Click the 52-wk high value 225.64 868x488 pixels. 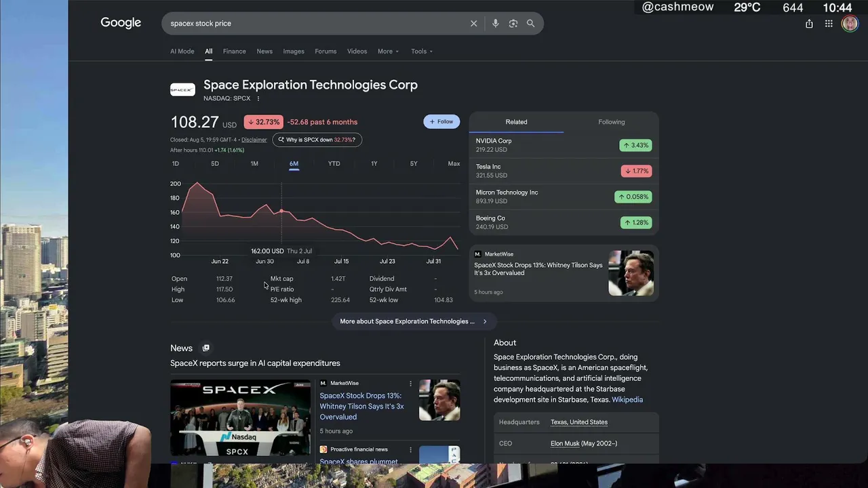[340, 300]
